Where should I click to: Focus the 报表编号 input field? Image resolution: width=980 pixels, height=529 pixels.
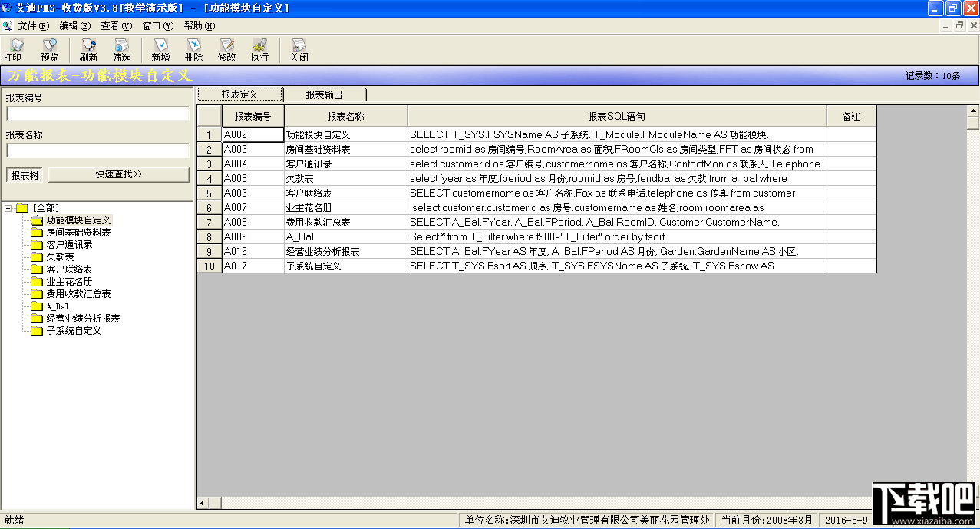[x=97, y=114]
